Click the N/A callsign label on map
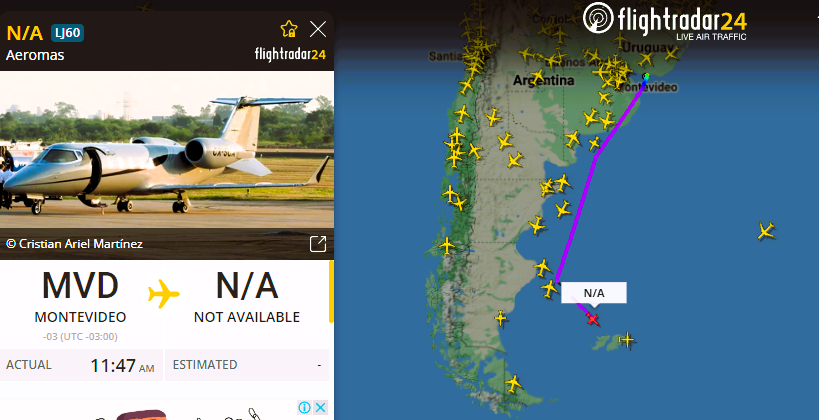 coord(594,293)
